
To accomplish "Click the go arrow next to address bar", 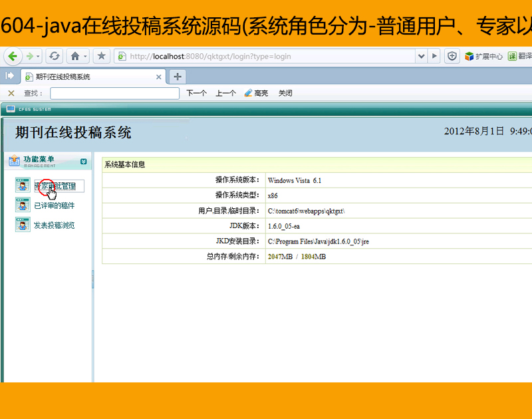I will tap(434, 57).
